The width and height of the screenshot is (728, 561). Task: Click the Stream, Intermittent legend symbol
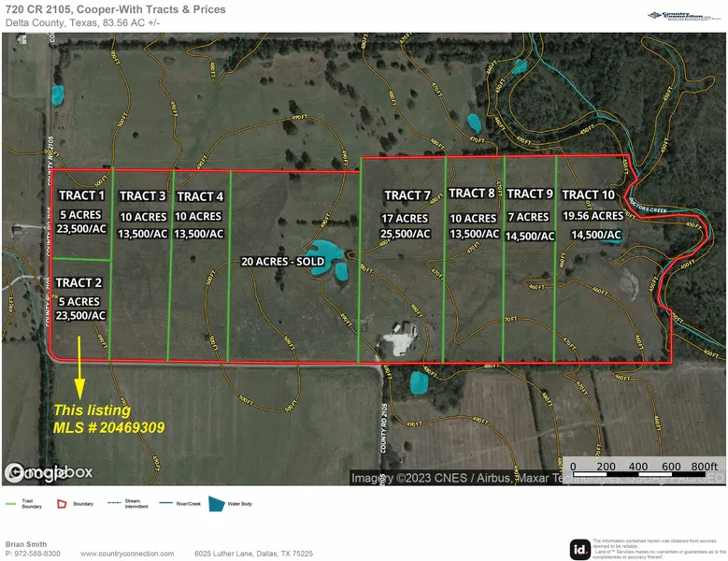[116, 503]
